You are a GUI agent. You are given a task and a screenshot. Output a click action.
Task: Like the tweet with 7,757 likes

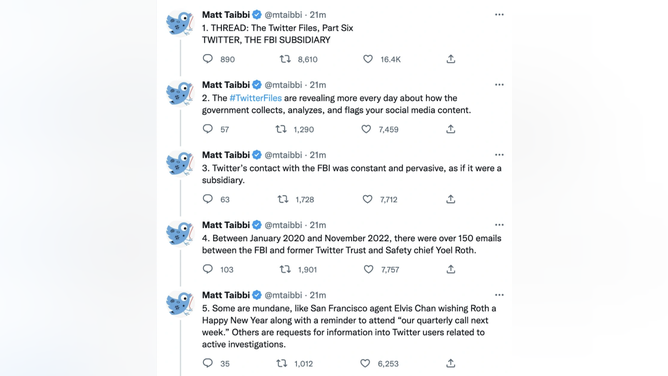(x=369, y=269)
